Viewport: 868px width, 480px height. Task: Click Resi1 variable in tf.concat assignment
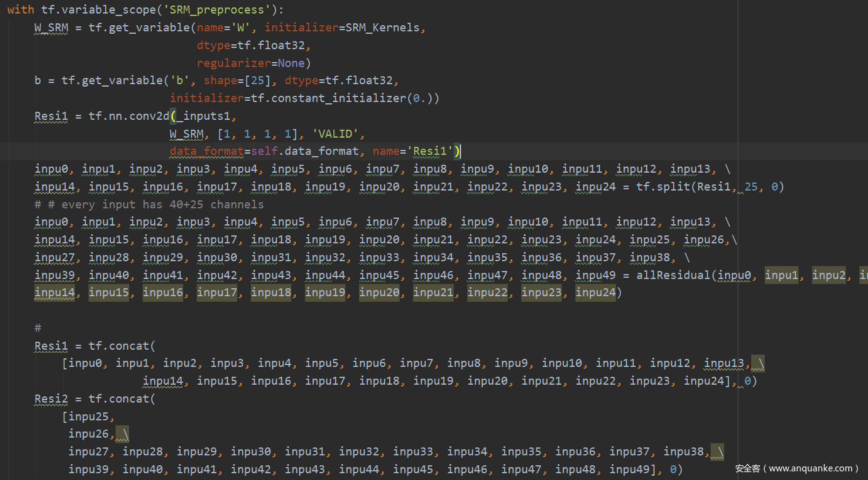click(x=51, y=346)
